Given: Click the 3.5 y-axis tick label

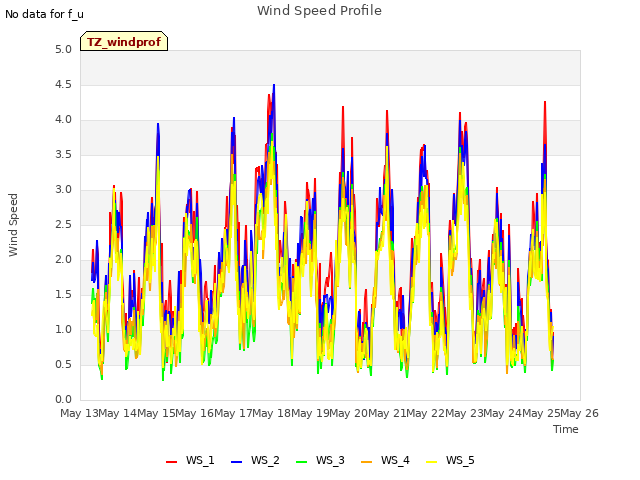Looking at the screenshot, I should click(x=64, y=155).
